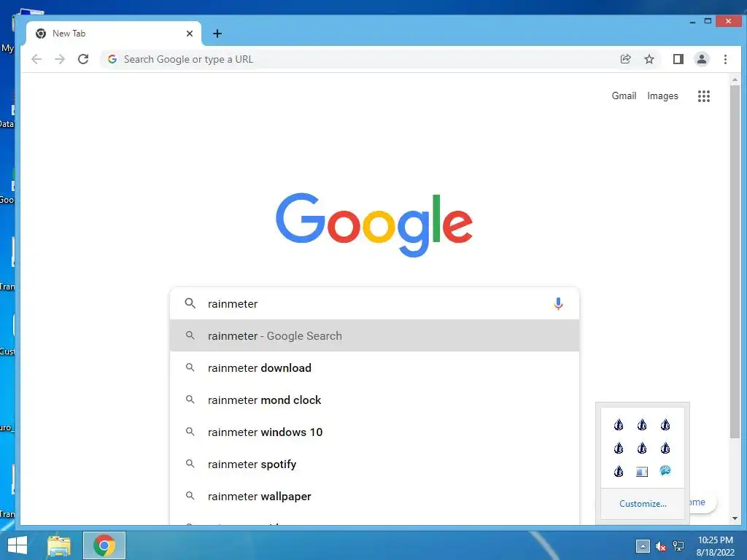747x560 pixels.
Task: Click the page scrollbar up arrow
Action: (735, 80)
